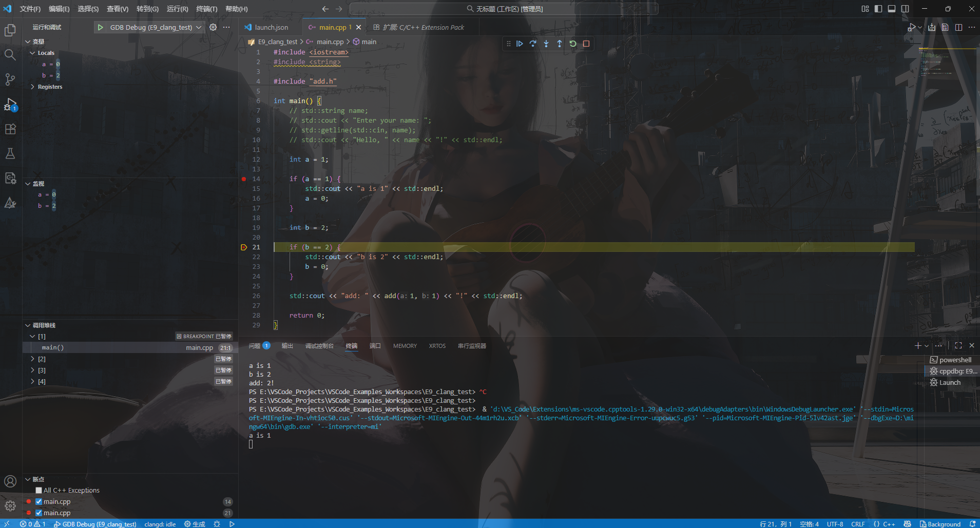Toggle the panel layout icon
980x528 pixels.
(x=892, y=9)
